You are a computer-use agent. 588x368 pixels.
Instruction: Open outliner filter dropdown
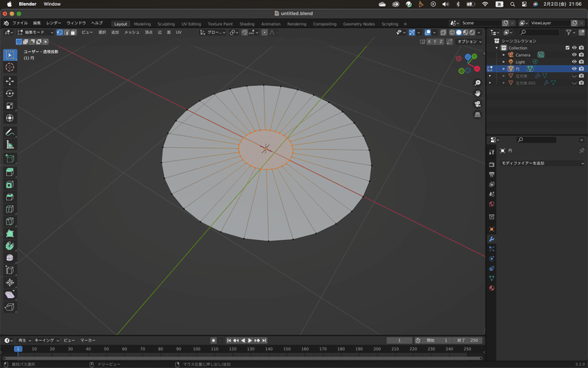571,32
